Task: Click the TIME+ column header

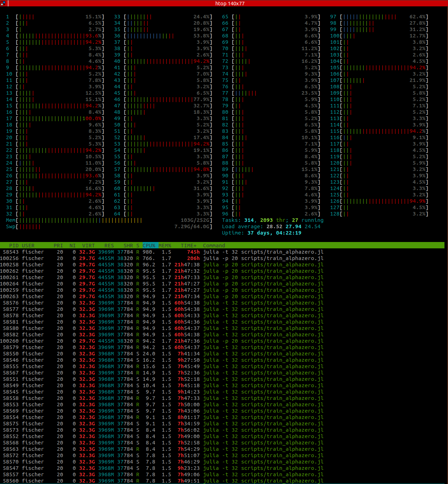Action: [x=189, y=246]
